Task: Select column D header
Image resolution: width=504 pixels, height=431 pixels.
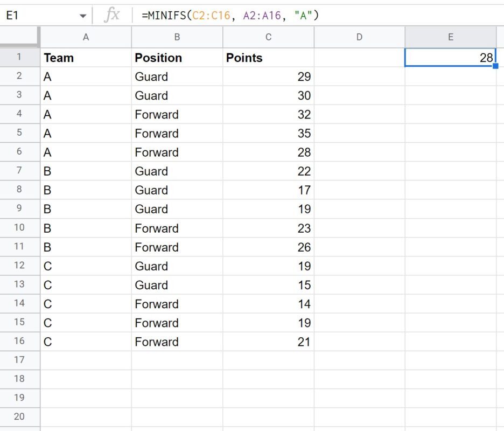Action: tap(359, 37)
